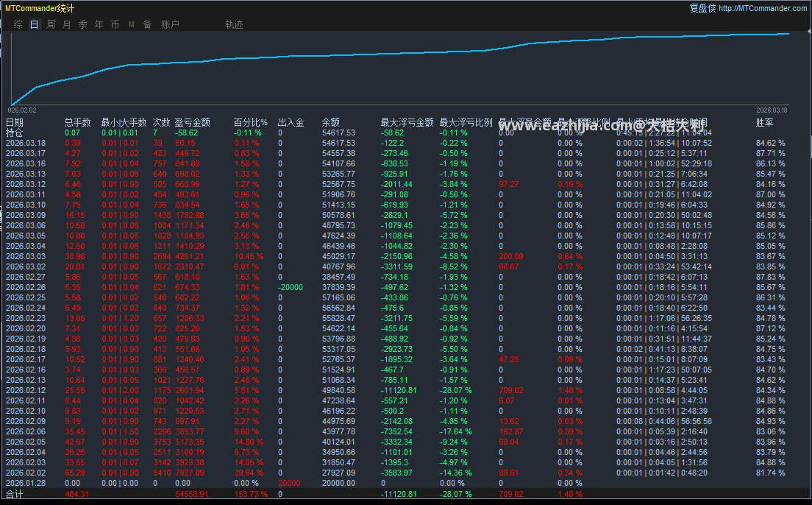Screen dimensions: 812x505
Task: Switch to the 账户 account tab
Action: click(x=170, y=24)
